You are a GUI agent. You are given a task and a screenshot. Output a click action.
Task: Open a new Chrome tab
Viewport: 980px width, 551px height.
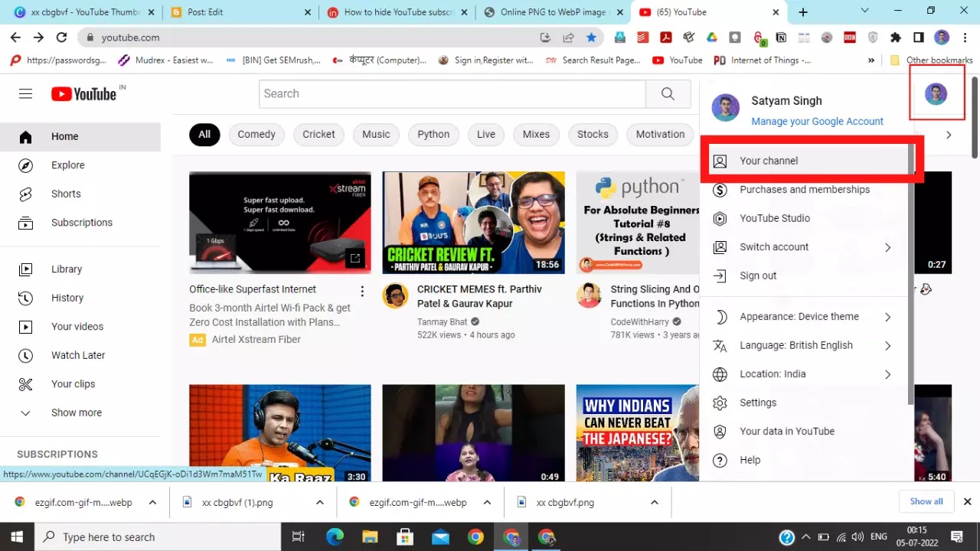tap(803, 12)
